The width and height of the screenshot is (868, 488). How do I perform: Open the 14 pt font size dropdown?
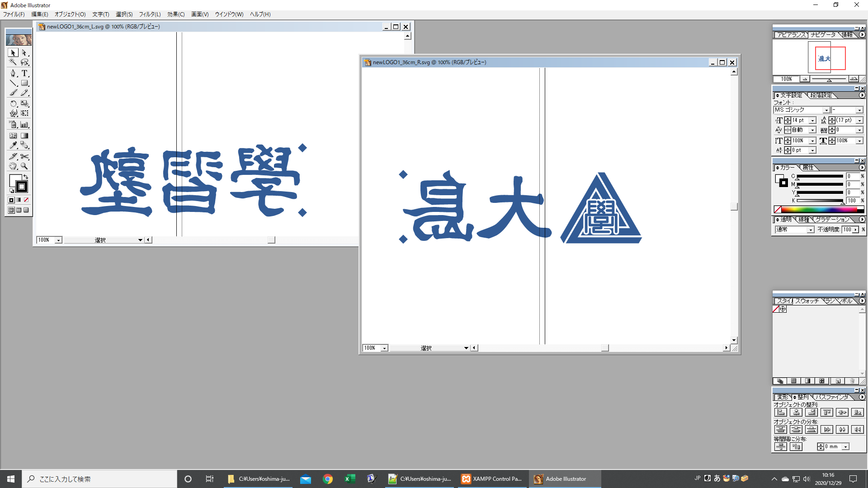[x=812, y=121]
